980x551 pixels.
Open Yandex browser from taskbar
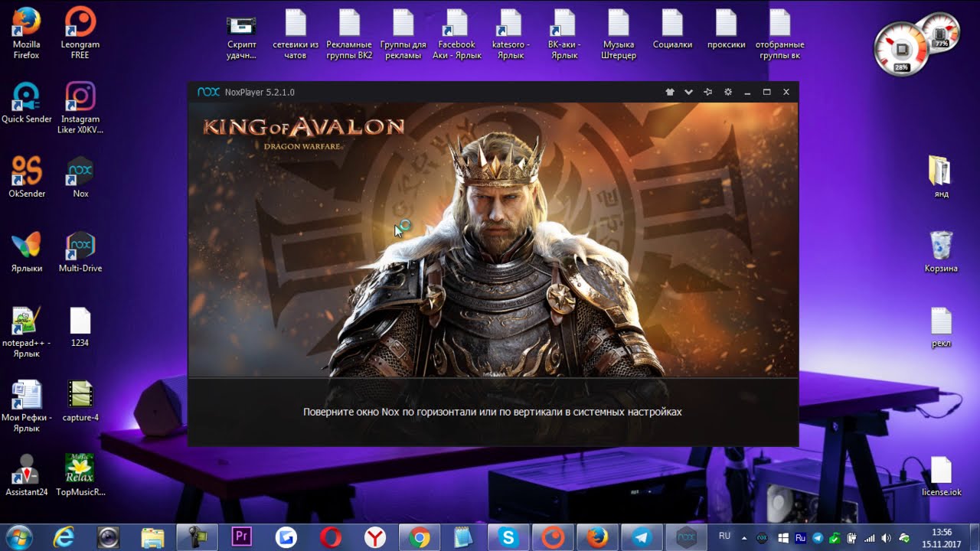375,538
